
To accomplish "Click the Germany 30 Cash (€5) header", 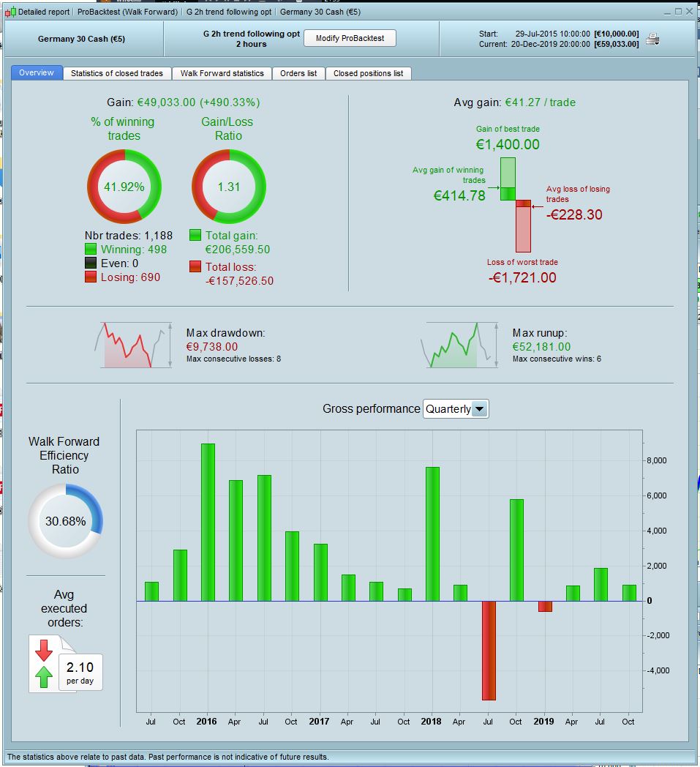I will 82,39.
